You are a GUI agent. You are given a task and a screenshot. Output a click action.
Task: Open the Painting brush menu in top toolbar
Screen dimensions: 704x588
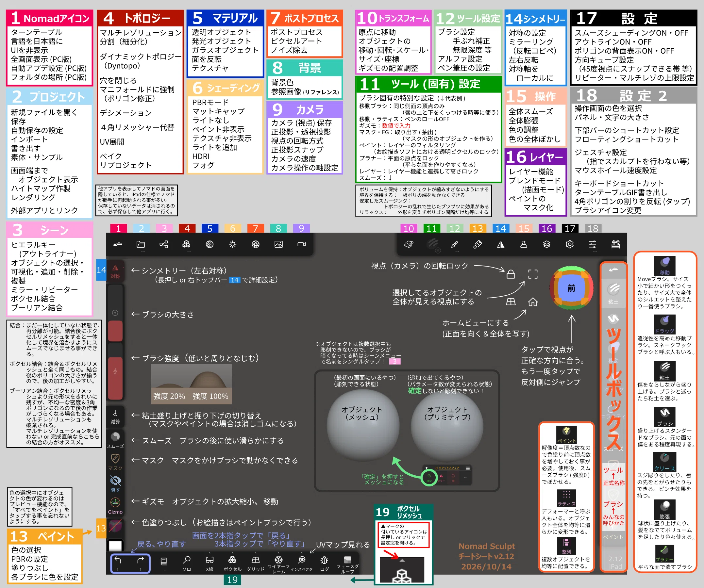[478, 244]
